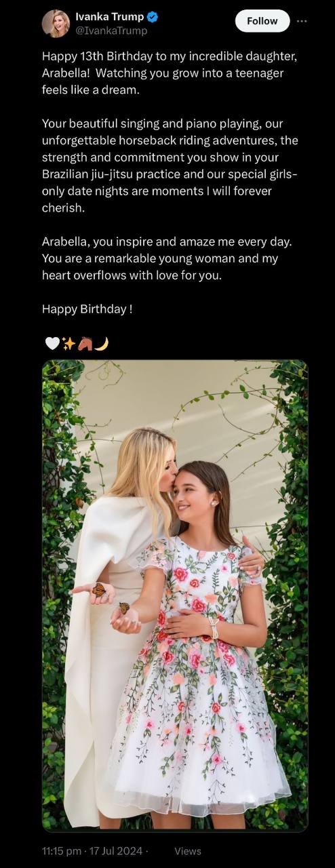Screen dimensions: 335x868
Task: Click the 11:15 pm timestamp
Action: (63, 850)
